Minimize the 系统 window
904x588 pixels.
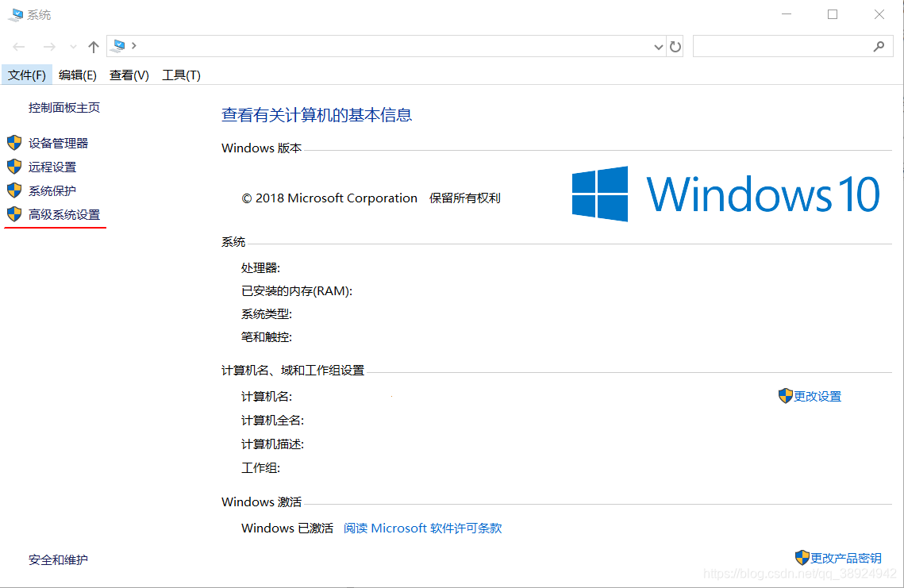coord(787,14)
